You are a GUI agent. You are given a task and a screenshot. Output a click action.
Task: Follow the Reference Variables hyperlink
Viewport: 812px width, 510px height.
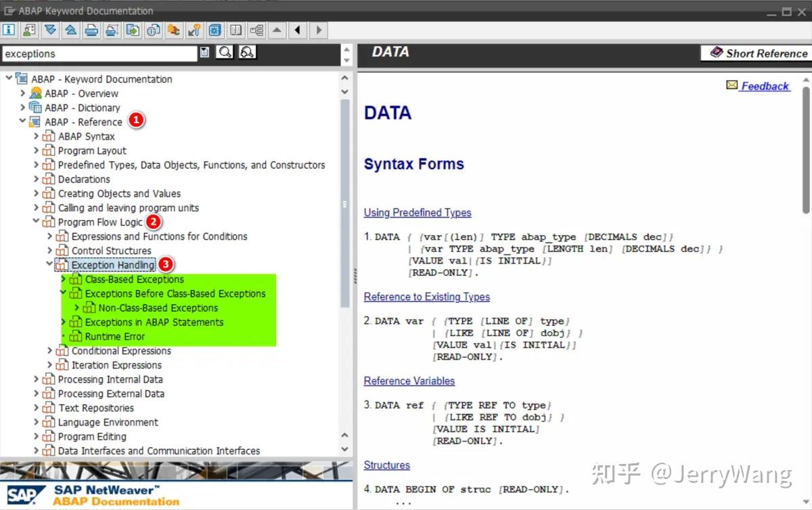[409, 381]
